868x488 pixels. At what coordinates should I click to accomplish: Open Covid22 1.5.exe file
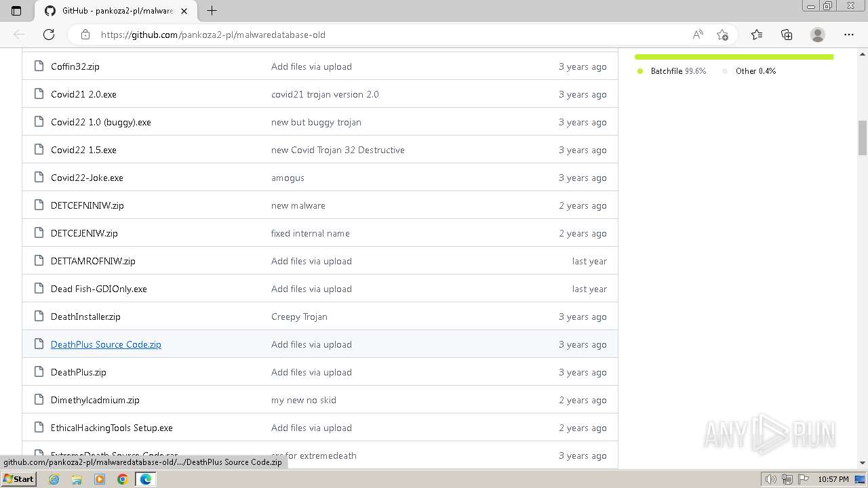tap(83, 150)
